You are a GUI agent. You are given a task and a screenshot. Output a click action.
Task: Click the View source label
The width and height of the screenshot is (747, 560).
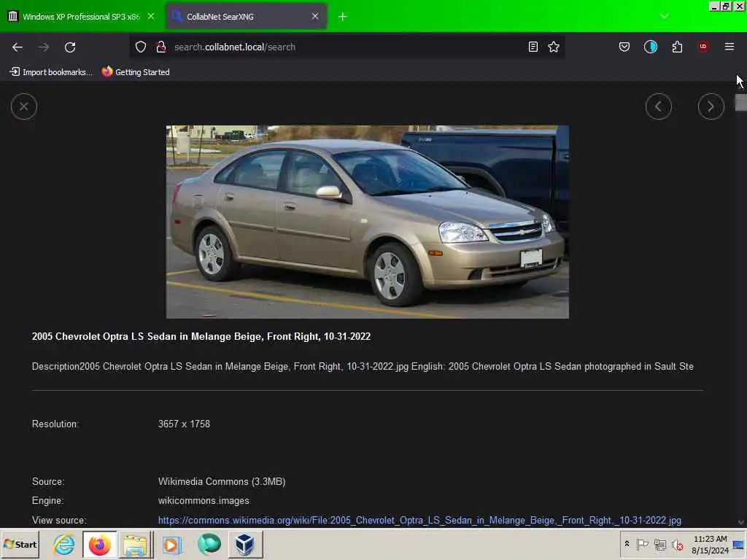click(x=59, y=520)
